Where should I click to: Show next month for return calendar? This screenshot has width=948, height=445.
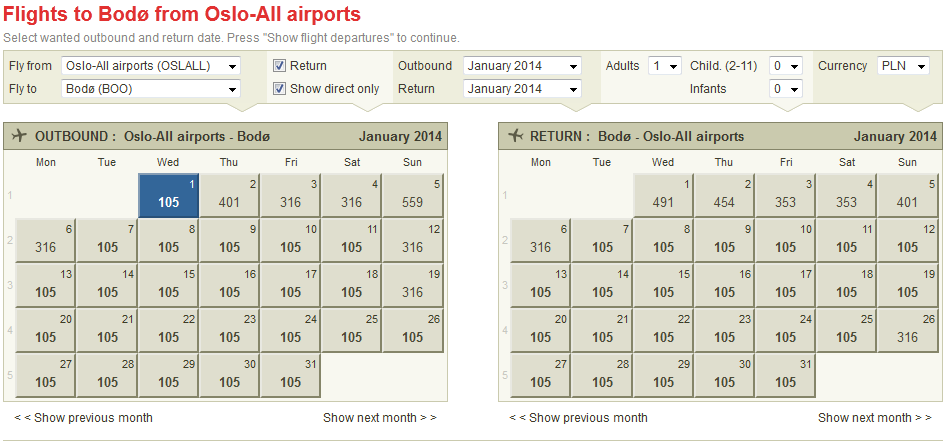click(875, 418)
